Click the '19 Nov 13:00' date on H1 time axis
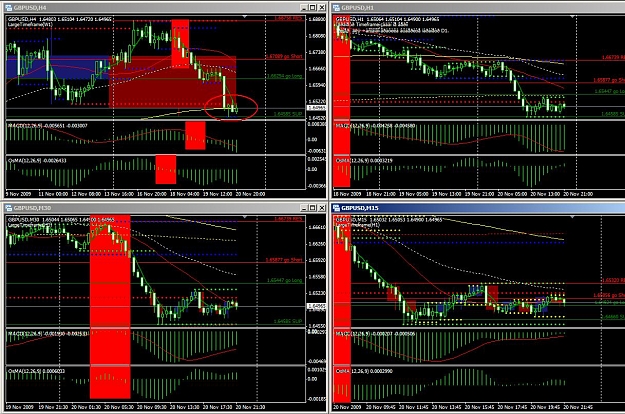Screen dimensions: 625x414 click(x=446, y=194)
